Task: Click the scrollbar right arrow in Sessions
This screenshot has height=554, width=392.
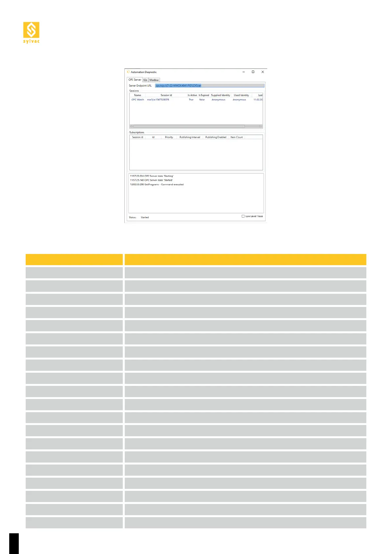Action: coord(261,126)
